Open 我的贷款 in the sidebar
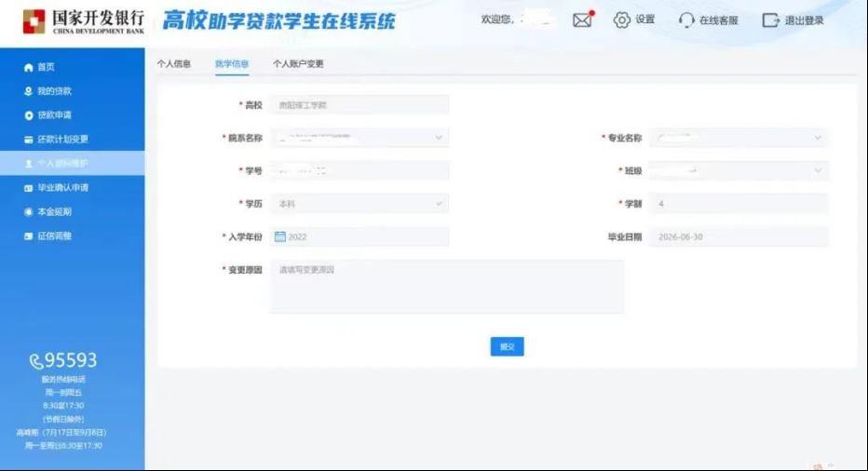Image resolution: width=868 pixels, height=471 pixels. tap(54, 91)
